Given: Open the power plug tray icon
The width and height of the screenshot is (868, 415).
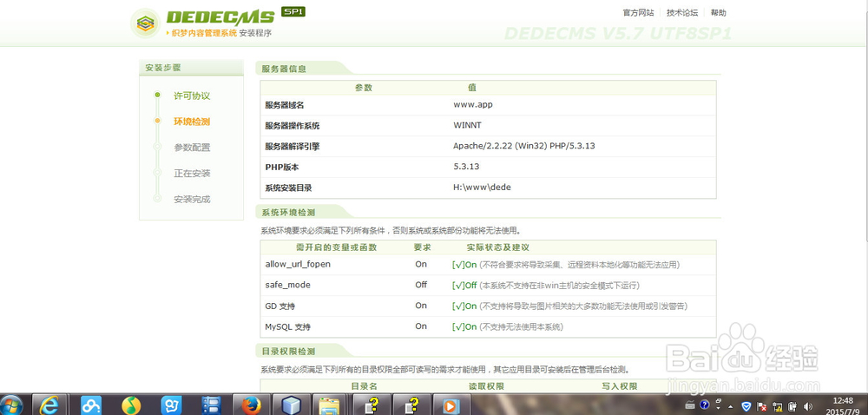Looking at the screenshot, I should click(792, 405).
